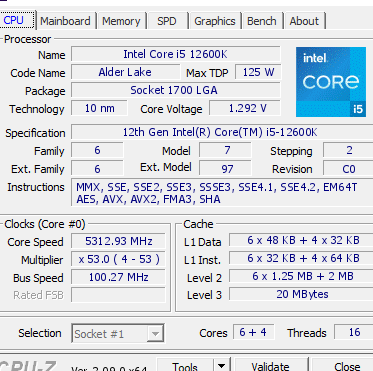Viewport: 373px width, 371px height.
Task: Switch to the Bench tab
Action: [262, 21]
